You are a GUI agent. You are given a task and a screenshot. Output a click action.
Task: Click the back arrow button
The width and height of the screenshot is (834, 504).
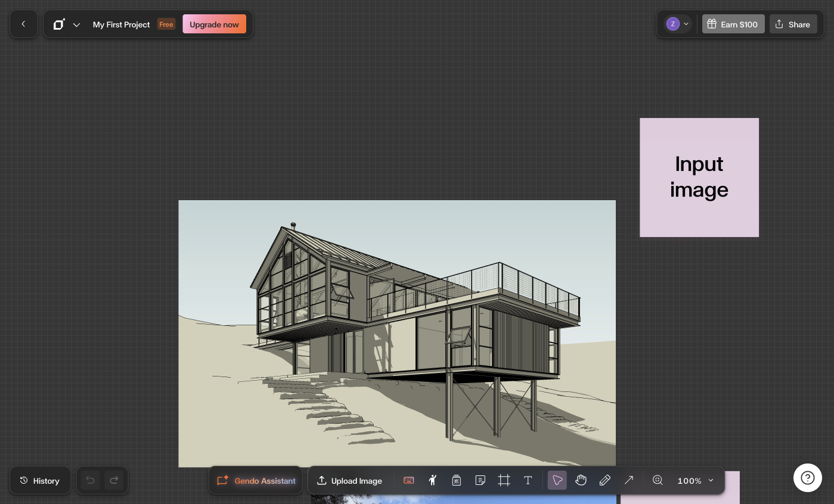click(24, 24)
